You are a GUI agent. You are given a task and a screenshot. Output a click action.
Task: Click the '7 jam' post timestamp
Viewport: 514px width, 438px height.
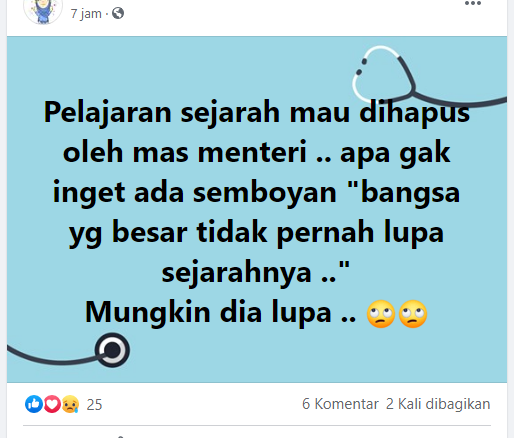(86, 14)
